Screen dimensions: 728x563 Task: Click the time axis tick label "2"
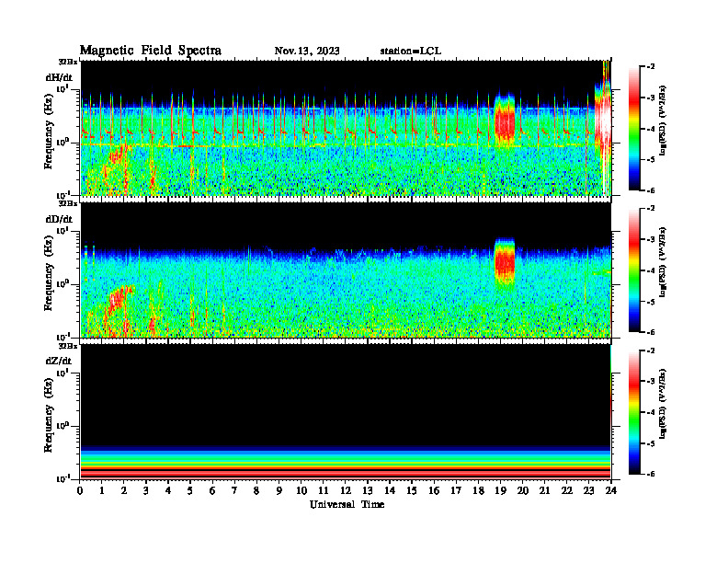[124, 491]
